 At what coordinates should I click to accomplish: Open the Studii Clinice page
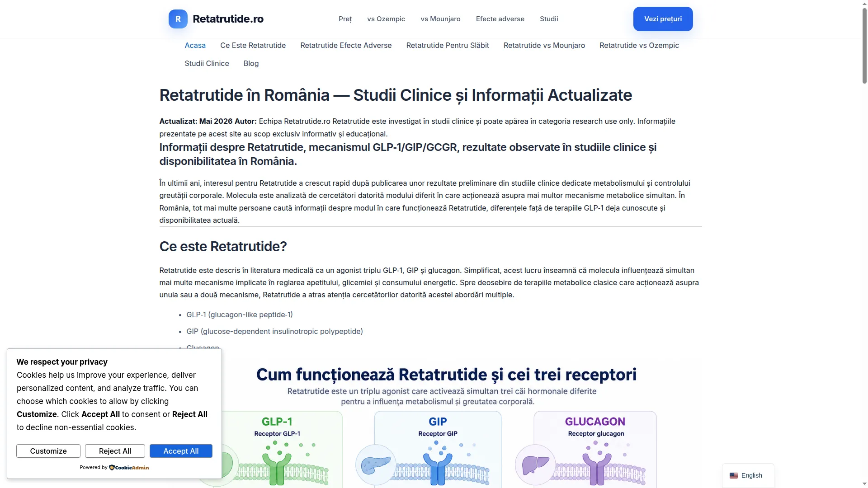207,63
